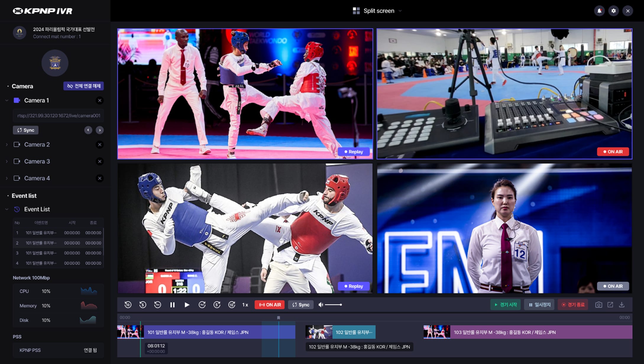Step back one frame
This screenshot has height=364, width=644.
click(158, 305)
